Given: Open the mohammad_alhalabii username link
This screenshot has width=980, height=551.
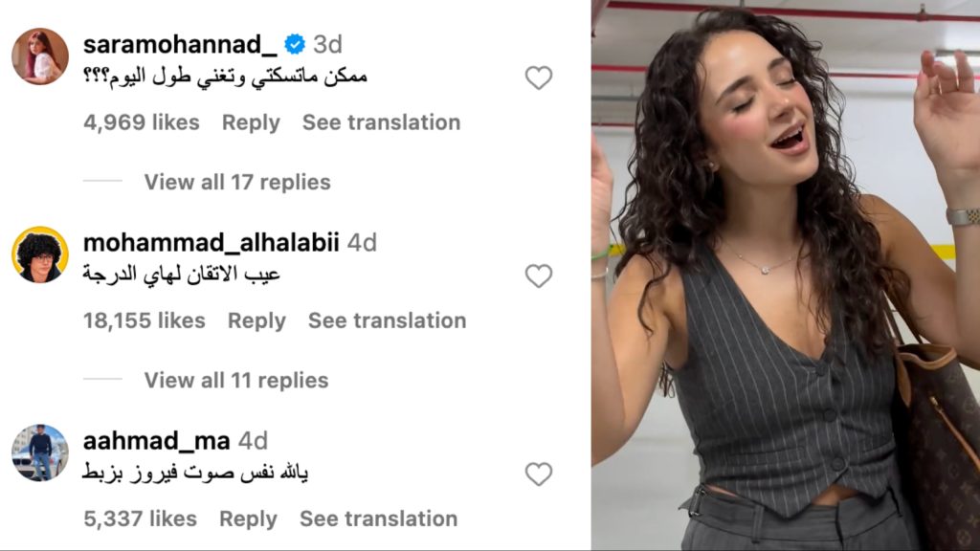Looking at the screenshot, I should [x=212, y=242].
